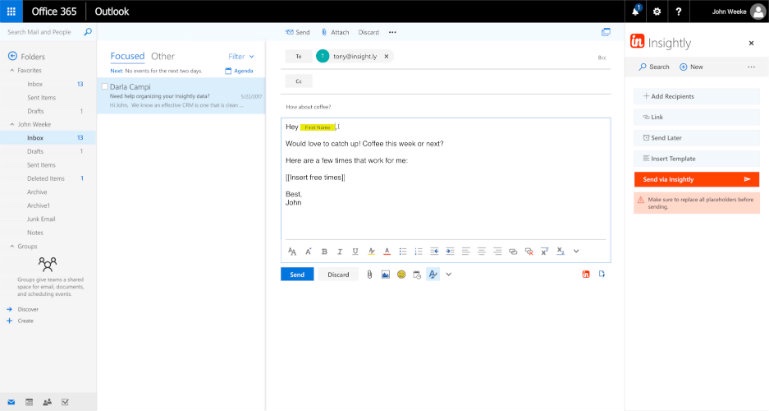Click into the Cc field
Screen dimensions: 769x411
click(x=461, y=81)
